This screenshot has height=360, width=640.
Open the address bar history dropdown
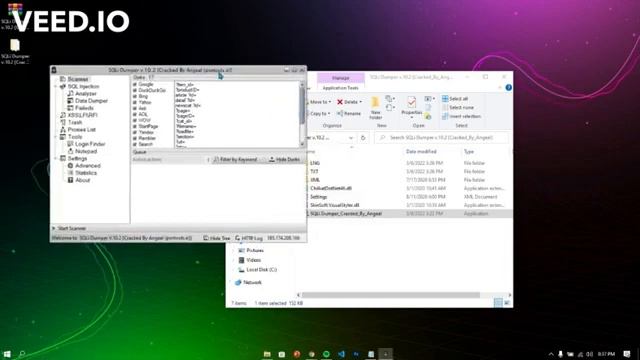click(x=351, y=138)
